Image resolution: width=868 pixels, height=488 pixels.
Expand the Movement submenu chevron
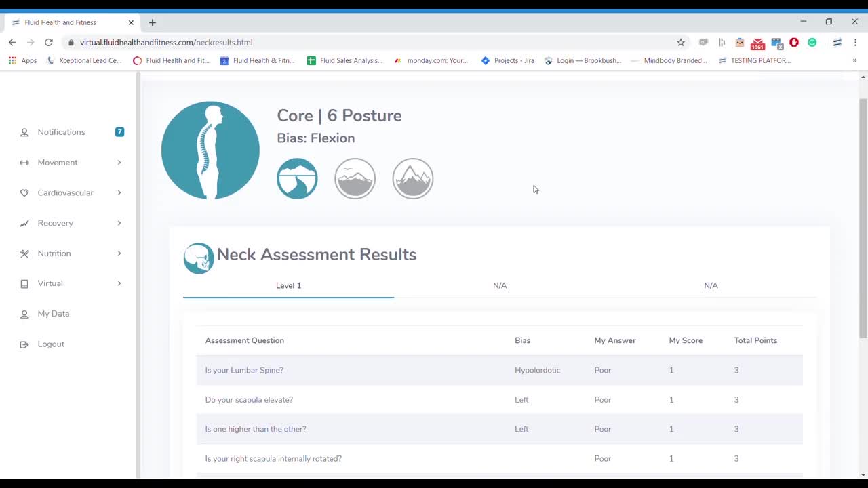click(x=119, y=163)
